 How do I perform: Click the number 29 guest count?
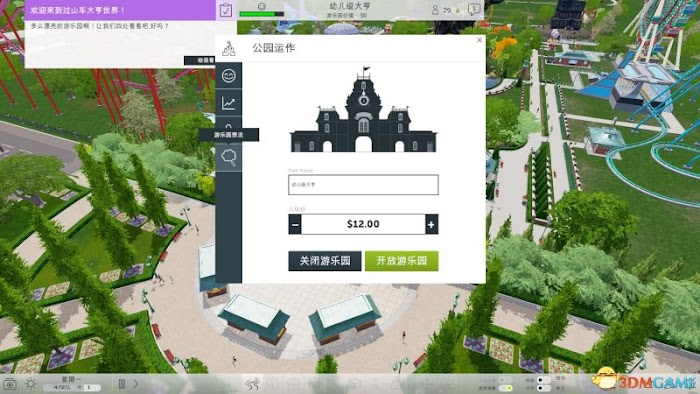[x=447, y=10]
